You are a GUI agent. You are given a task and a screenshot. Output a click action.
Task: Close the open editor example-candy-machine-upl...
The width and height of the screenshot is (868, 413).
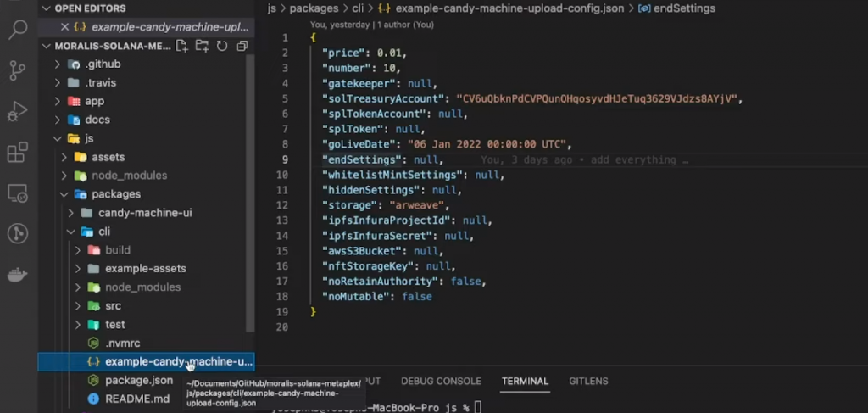64,26
